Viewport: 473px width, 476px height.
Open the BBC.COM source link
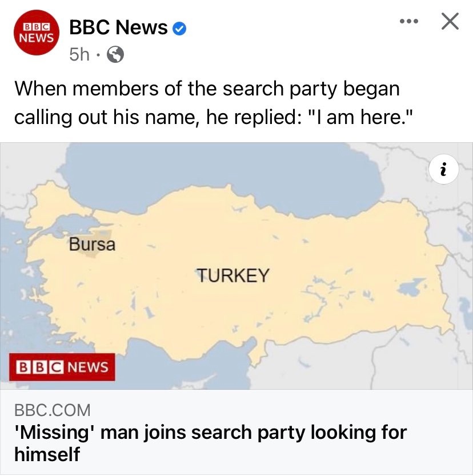(53, 410)
